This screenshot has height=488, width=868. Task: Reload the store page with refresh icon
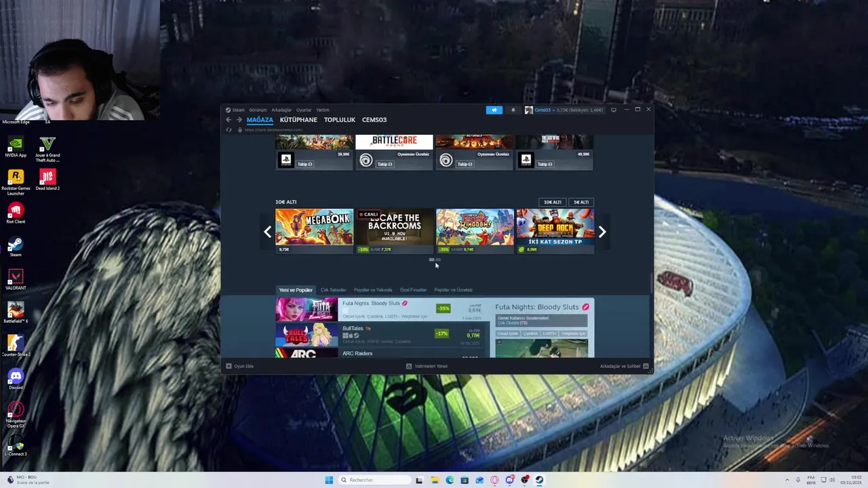pos(229,129)
